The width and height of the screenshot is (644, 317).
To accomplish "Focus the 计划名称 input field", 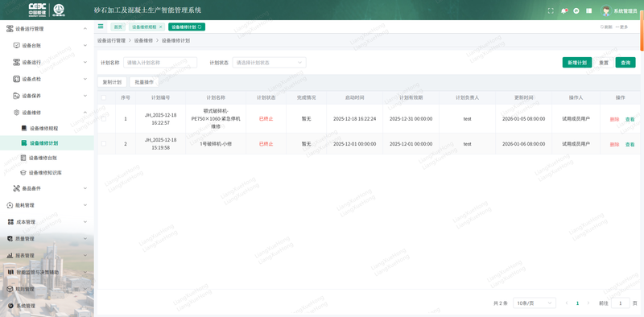I will point(160,63).
